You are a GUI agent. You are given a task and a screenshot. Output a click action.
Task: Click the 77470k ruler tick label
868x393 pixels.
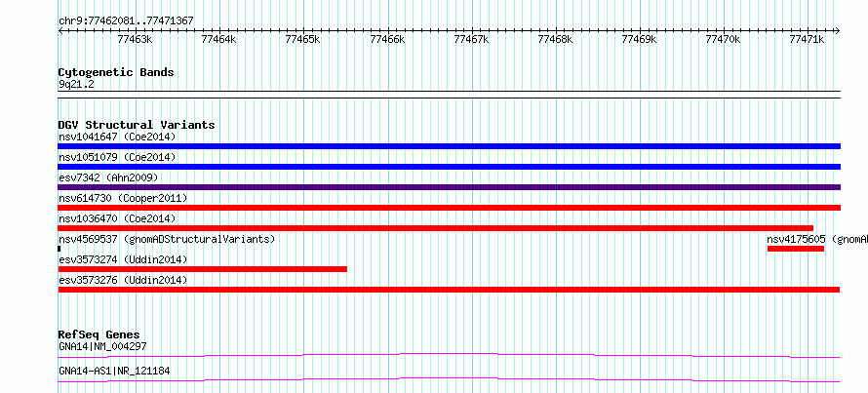[x=723, y=39]
